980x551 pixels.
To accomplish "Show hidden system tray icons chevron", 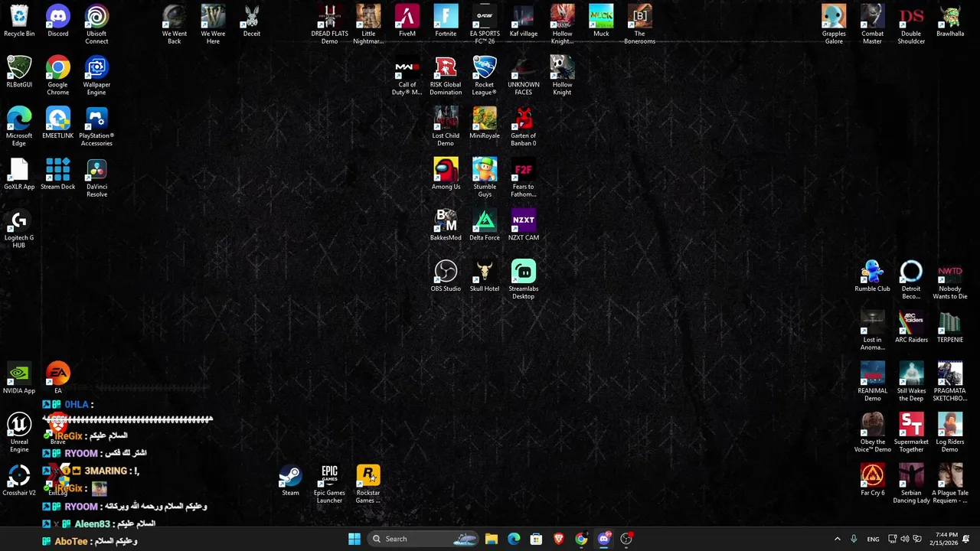I will [837, 539].
